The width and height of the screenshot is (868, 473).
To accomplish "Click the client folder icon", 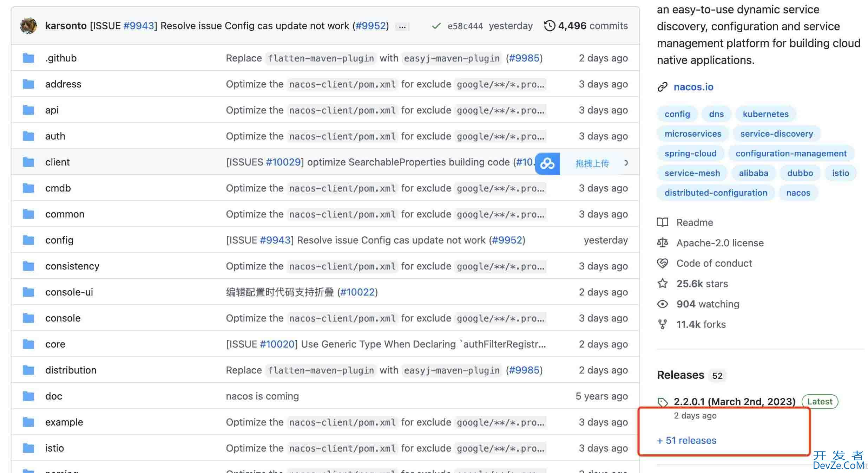I will point(28,162).
